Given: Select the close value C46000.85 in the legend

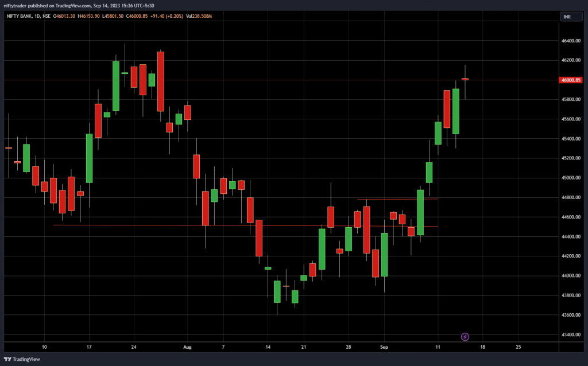Looking at the screenshot, I should tap(137, 16).
